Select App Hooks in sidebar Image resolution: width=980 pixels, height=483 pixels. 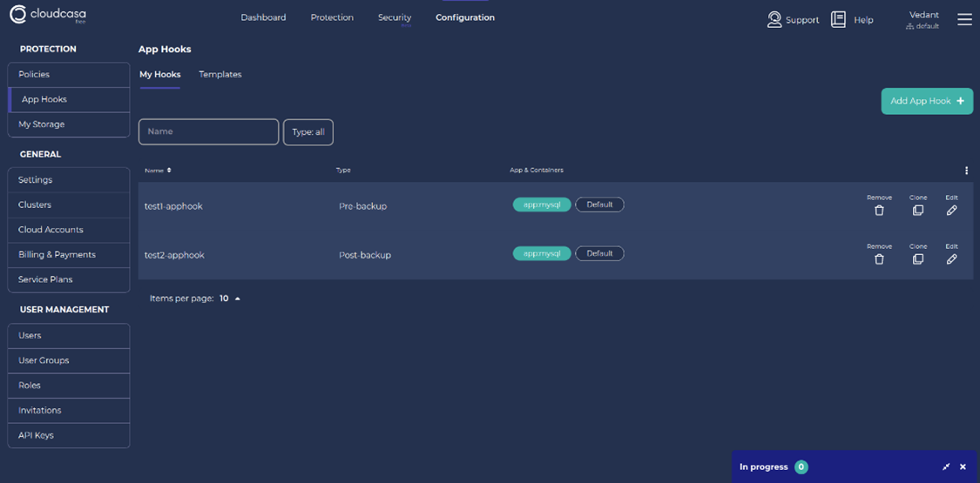coord(69,99)
